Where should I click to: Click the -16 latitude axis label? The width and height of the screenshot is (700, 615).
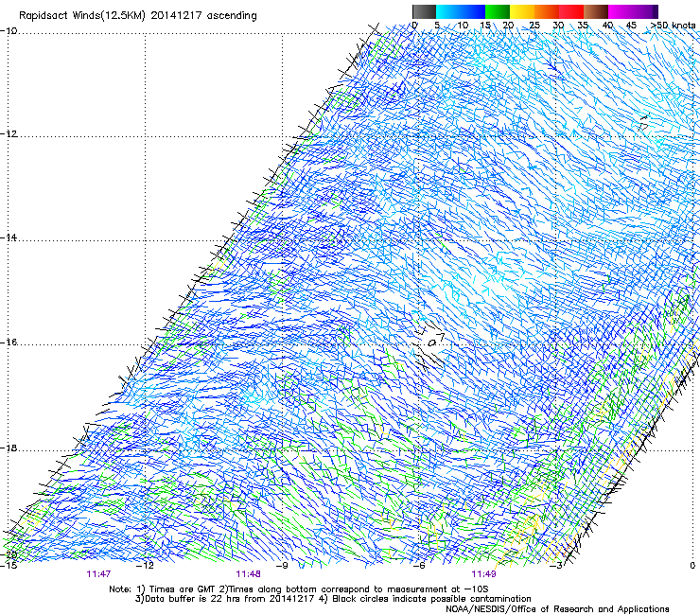coord(9,343)
